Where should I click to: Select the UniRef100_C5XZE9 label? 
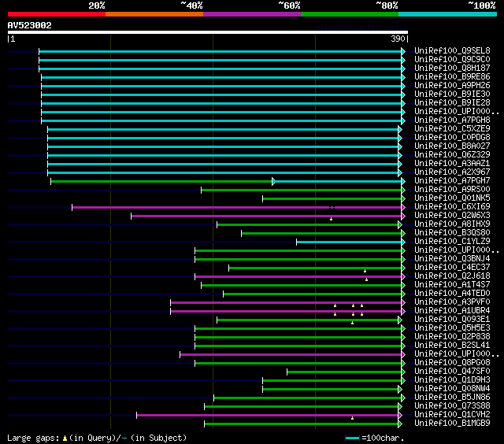pos(452,129)
